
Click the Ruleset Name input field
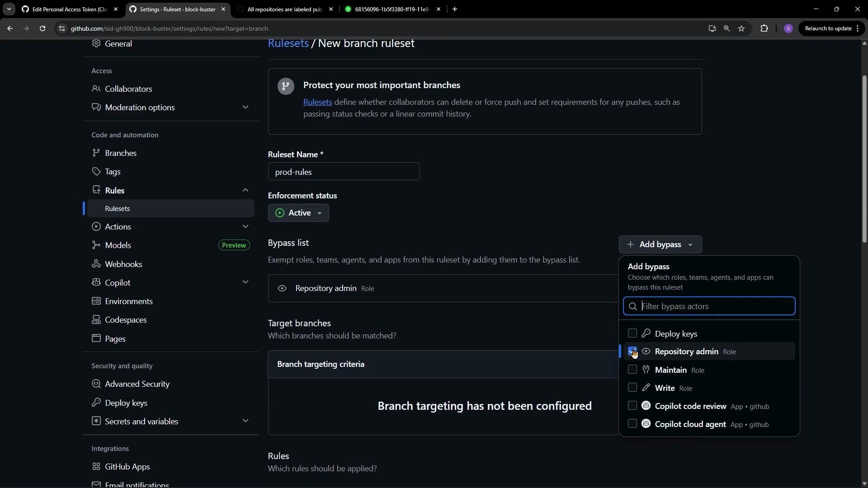point(344,172)
